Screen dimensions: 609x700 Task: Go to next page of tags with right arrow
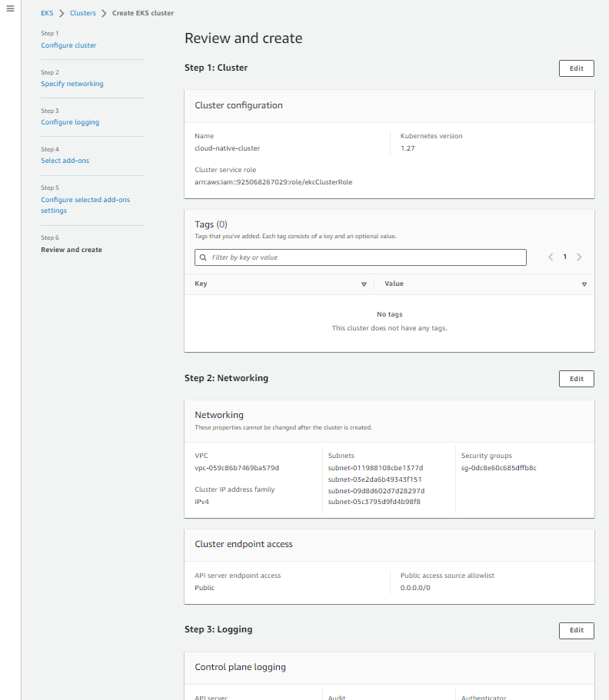coord(579,257)
